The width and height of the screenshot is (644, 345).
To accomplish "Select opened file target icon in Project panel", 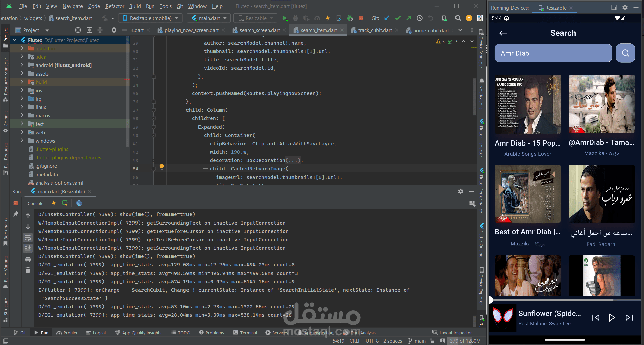I will point(78,30).
